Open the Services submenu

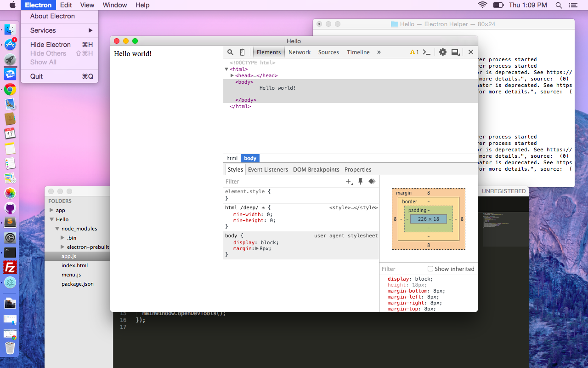[x=59, y=30]
